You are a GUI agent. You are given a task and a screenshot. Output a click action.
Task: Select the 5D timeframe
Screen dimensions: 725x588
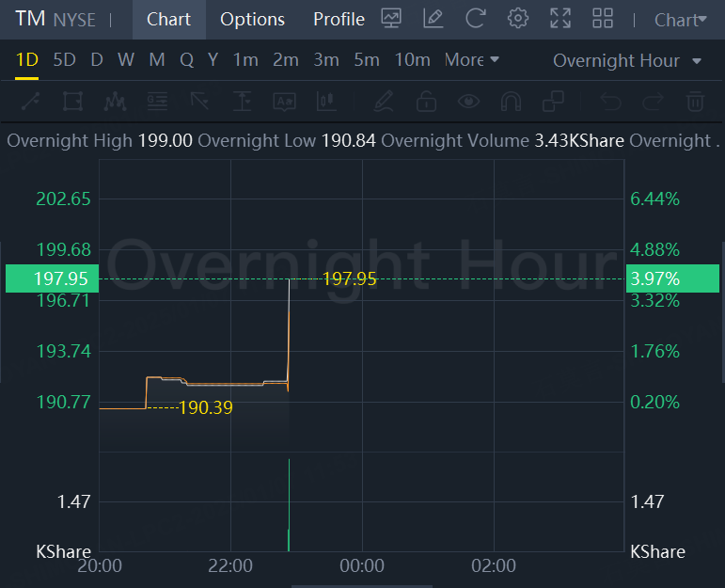coord(64,59)
